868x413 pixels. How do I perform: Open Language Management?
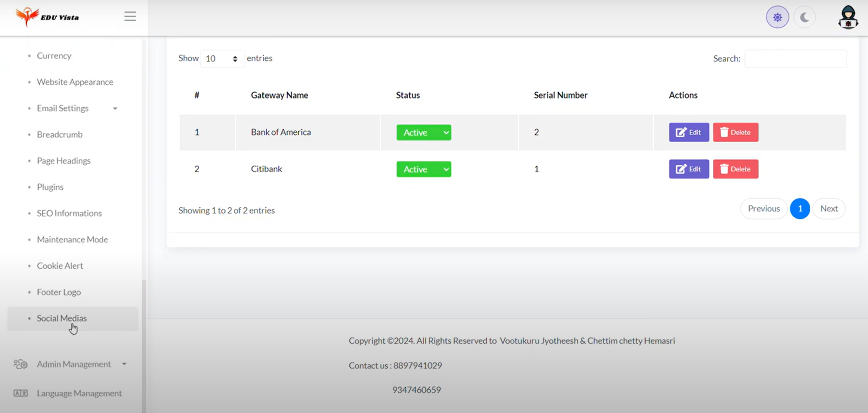click(79, 393)
